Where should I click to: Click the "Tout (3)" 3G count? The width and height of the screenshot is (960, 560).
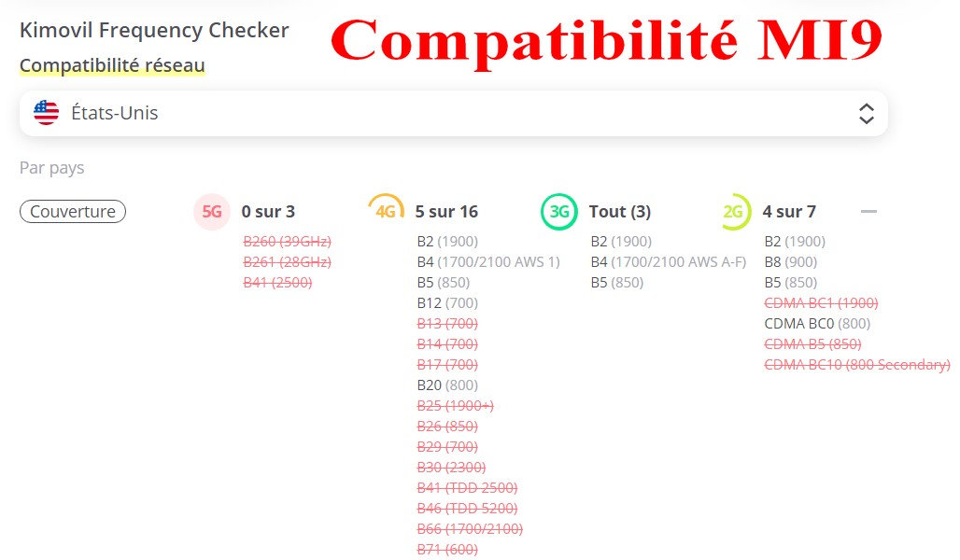pos(619,212)
